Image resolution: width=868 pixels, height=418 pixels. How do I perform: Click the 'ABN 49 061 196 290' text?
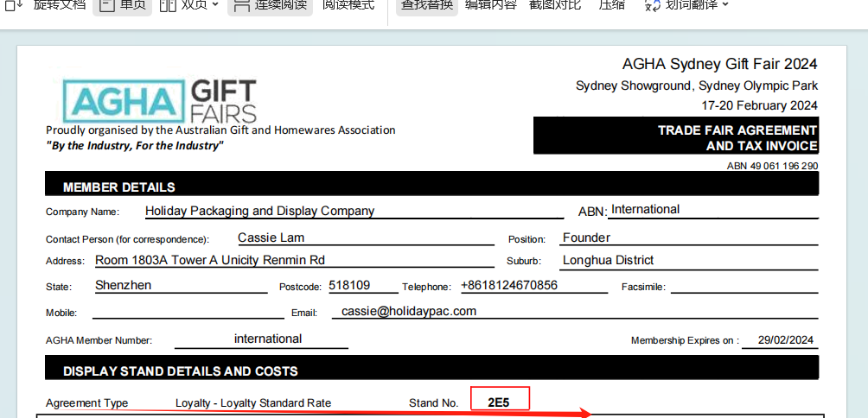coord(772,166)
